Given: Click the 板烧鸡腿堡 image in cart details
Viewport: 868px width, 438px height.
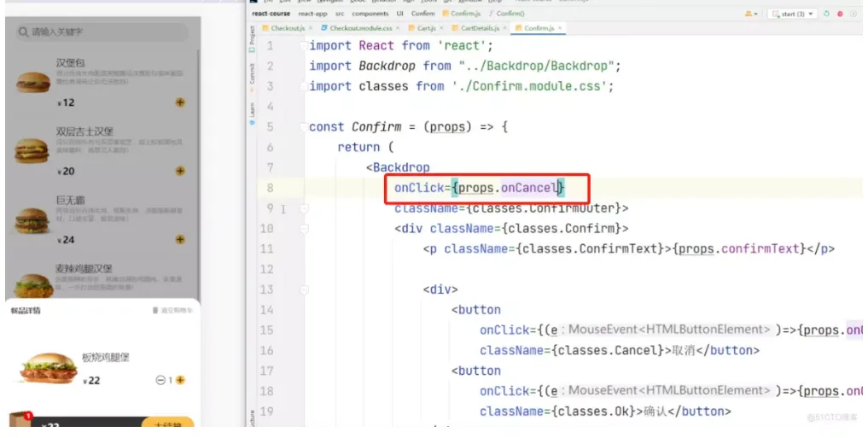Looking at the screenshot, I should [x=49, y=369].
